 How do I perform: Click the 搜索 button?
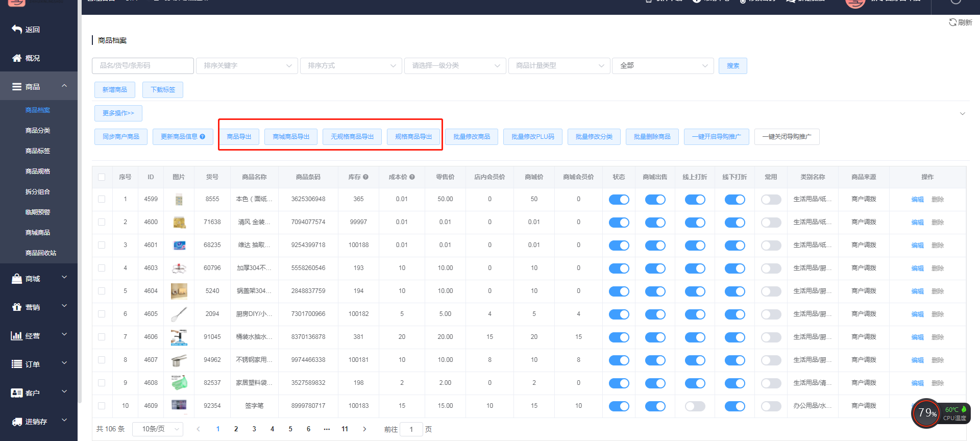(x=733, y=66)
